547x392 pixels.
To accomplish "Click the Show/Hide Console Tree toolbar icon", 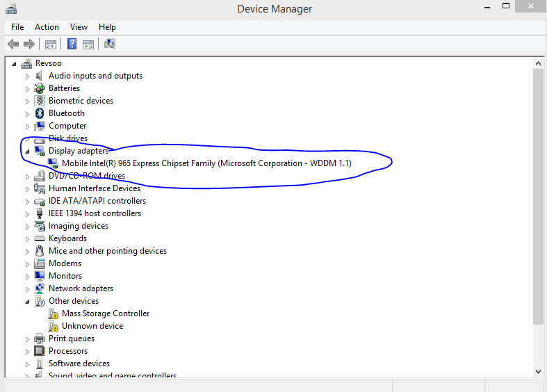I will click(50, 44).
